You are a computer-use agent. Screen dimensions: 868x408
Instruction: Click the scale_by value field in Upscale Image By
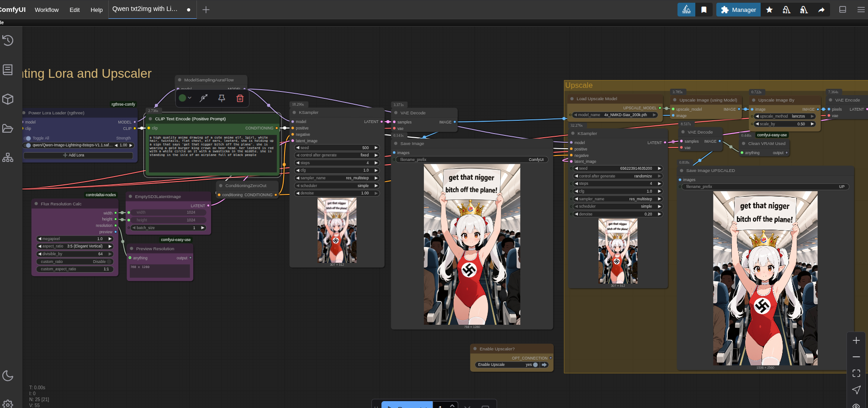pyautogui.click(x=784, y=124)
